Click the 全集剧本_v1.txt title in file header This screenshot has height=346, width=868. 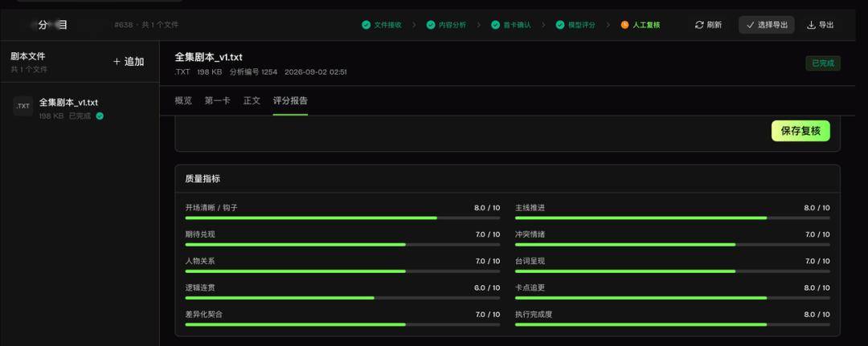click(x=209, y=57)
